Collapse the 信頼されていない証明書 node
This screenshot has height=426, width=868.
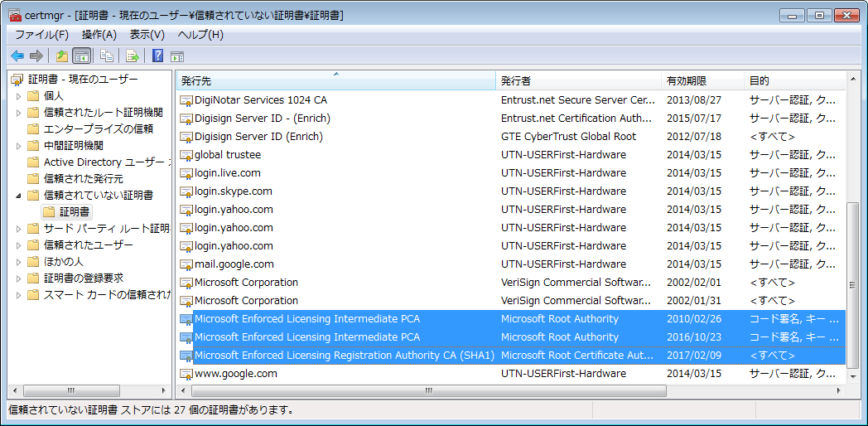tap(19, 196)
